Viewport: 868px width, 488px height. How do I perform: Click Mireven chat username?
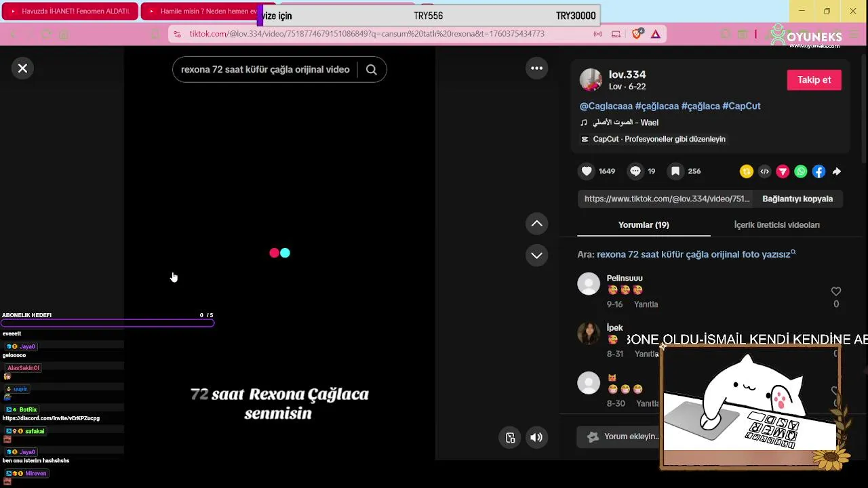36,473
